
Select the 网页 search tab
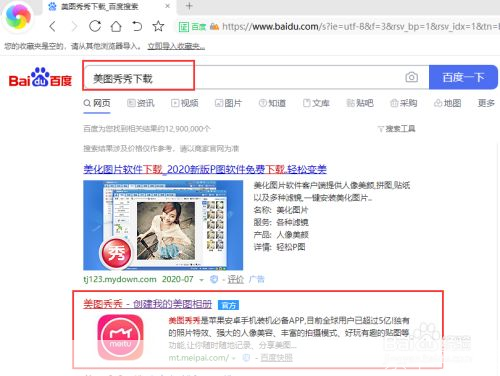97,103
